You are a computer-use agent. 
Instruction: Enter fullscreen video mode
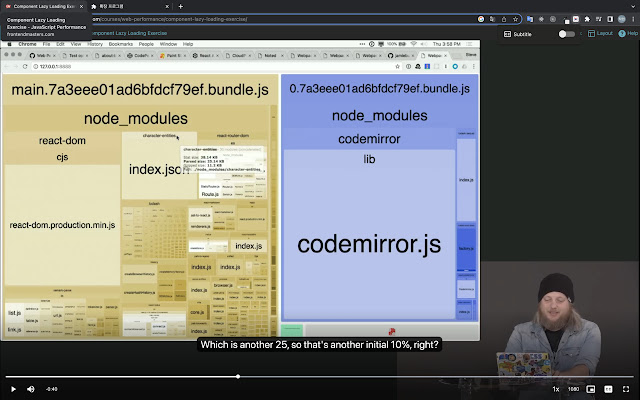tap(627, 388)
